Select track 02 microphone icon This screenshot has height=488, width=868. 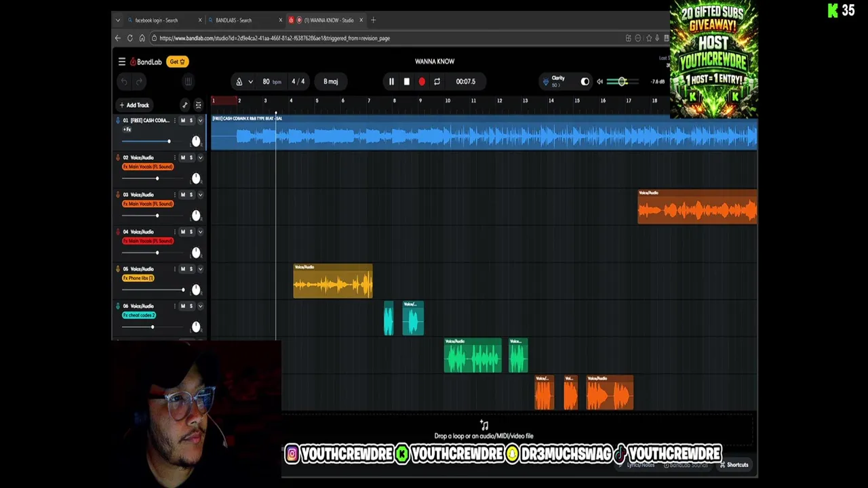[118, 158]
